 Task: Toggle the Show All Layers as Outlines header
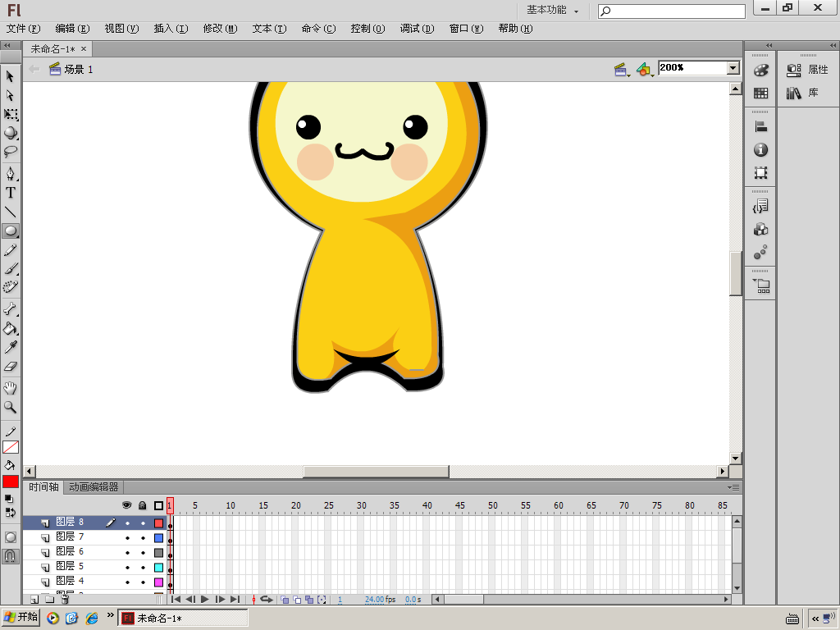point(158,505)
